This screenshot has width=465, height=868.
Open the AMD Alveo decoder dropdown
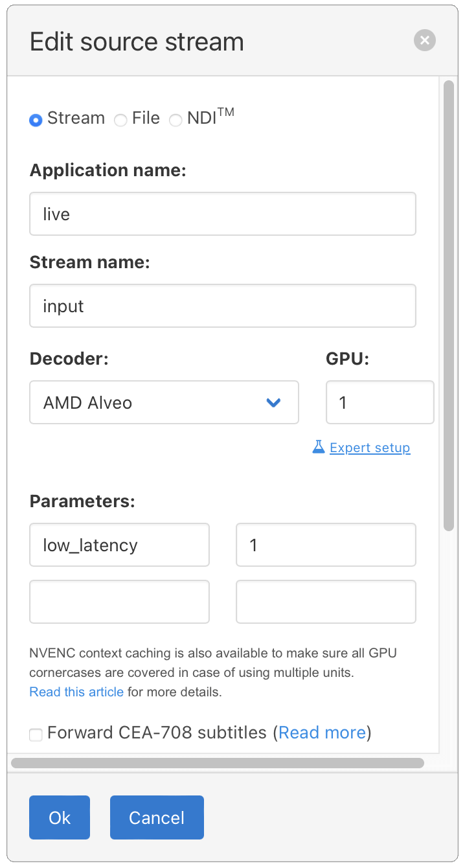[164, 402]
